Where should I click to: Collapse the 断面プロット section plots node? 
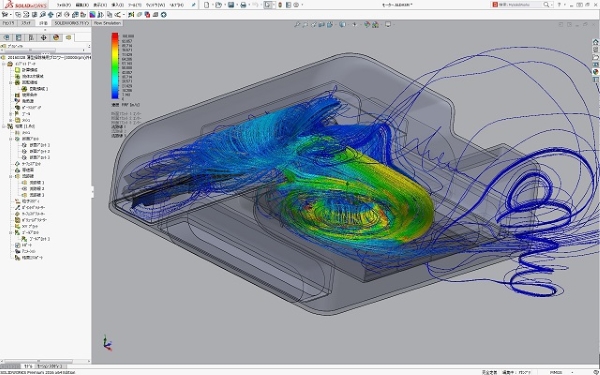pos(11,139)
